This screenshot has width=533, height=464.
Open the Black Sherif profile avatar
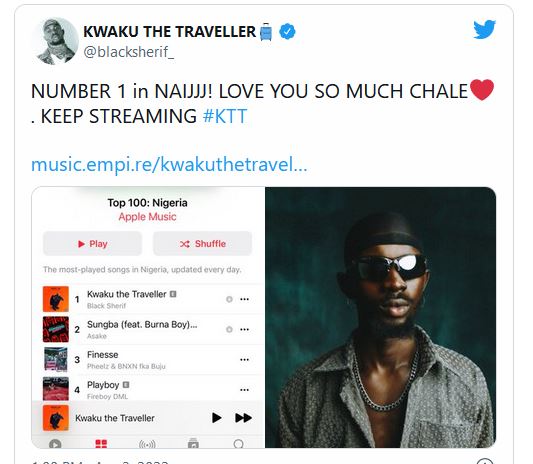tap(56, 41)
